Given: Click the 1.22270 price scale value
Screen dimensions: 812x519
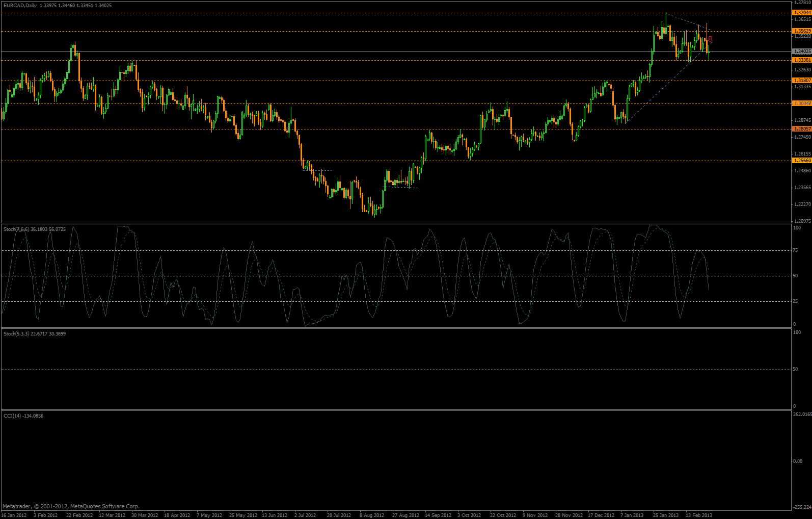Looking at the screenshot, I should click(x=802, y=204).
